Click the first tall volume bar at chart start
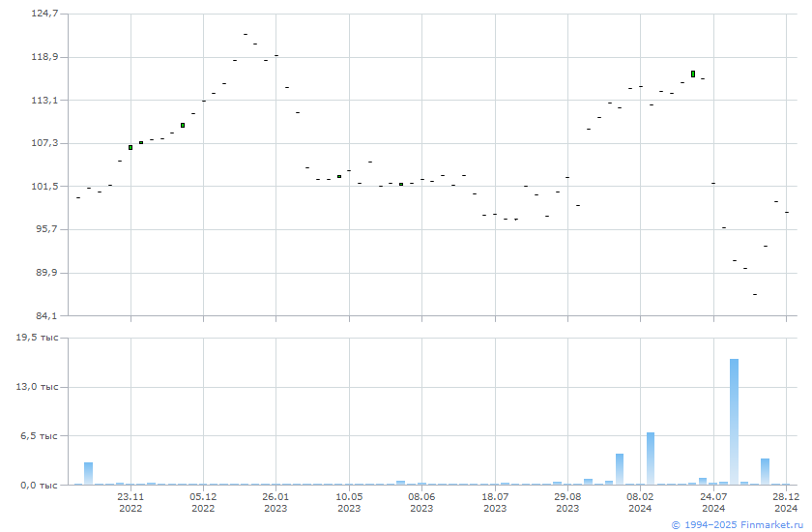 89,473
